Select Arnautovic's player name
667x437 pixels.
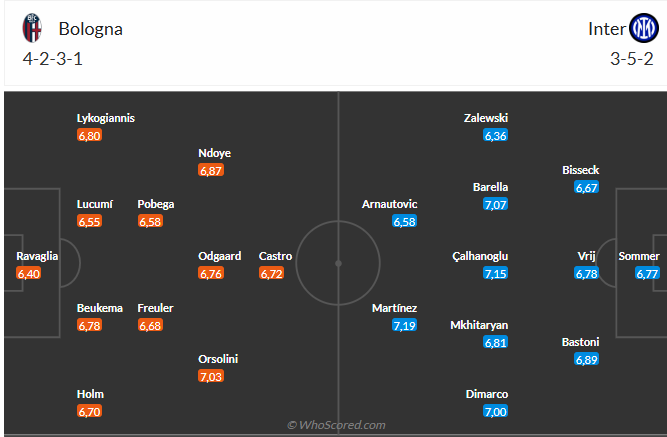point(389,204)
